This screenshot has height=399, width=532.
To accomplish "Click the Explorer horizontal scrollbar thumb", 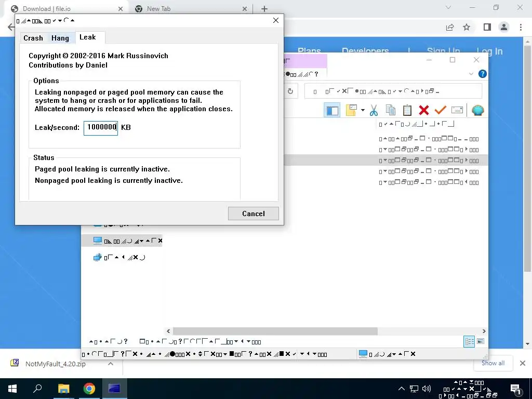I will point(275,331).
